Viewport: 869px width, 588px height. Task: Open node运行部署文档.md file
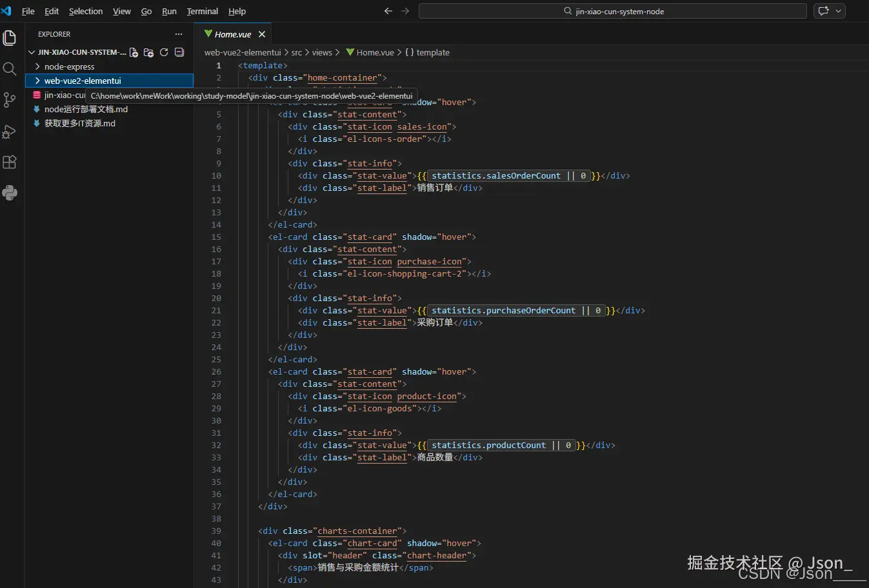[x=86, y=109]
